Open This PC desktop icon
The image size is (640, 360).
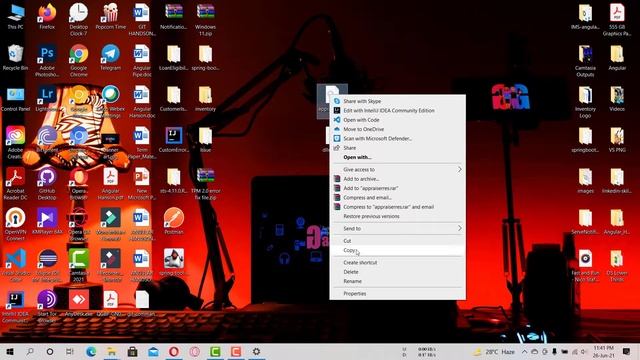pos(16,17)
